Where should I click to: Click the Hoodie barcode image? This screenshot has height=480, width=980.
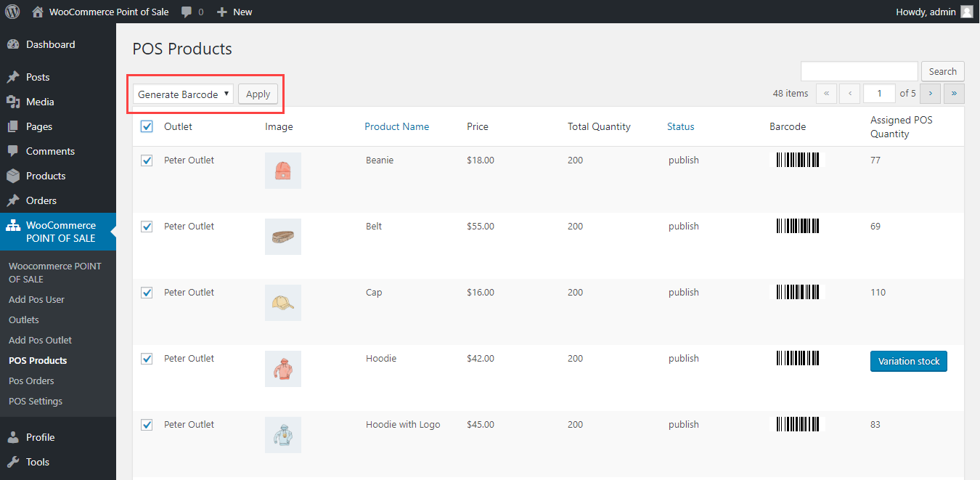tap(797, 358)
